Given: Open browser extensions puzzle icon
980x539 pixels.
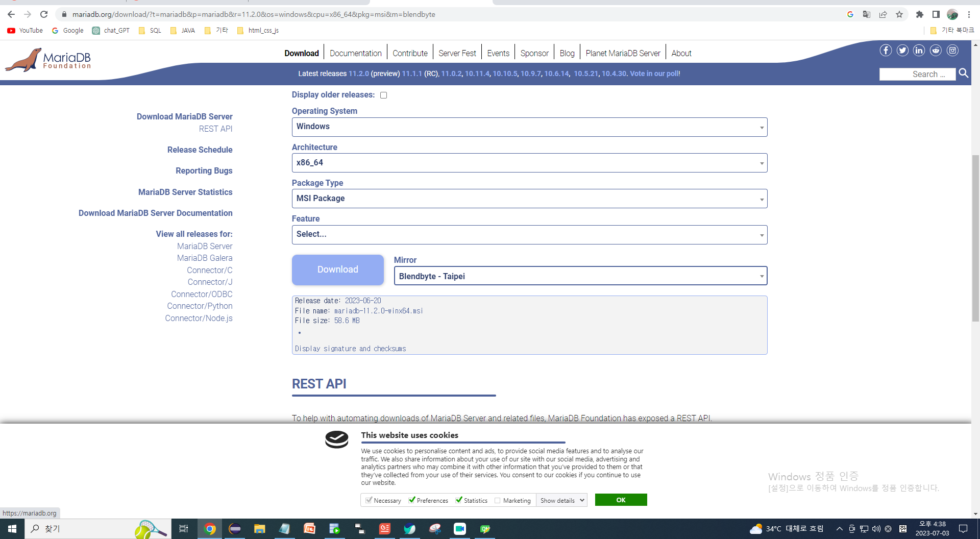Looking at the screenshot, I should pos(920,14).
